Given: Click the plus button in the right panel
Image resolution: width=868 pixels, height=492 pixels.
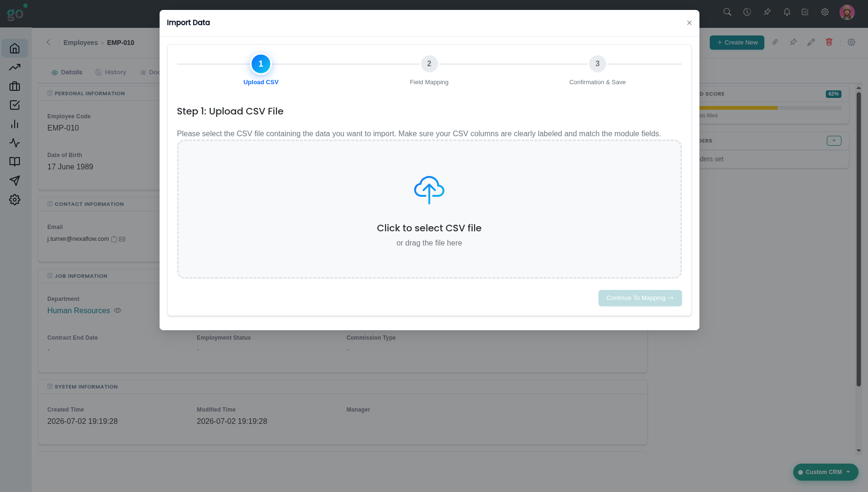Looking at the screenshot, I should click(x=834, y=141).
